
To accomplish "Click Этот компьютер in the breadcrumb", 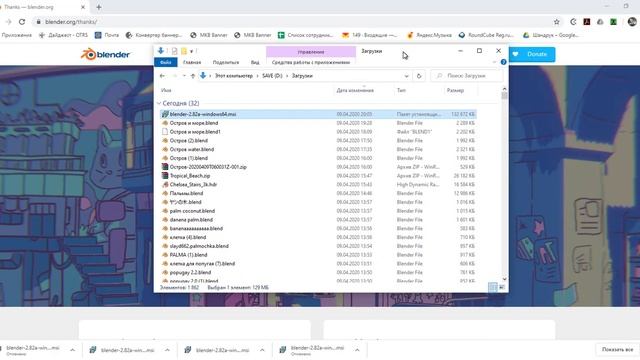I will (234, 76).
